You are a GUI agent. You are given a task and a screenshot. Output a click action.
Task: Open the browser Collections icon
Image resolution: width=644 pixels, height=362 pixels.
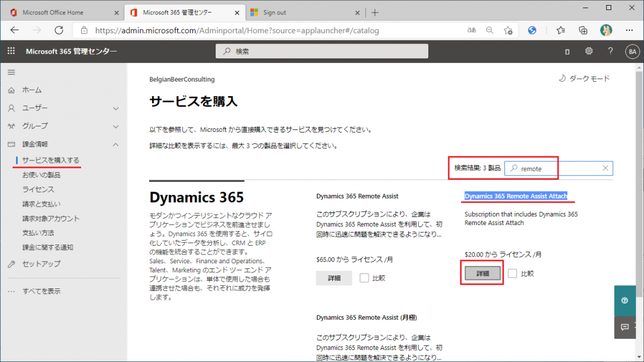pyautogui.click(x=583, y=30)
